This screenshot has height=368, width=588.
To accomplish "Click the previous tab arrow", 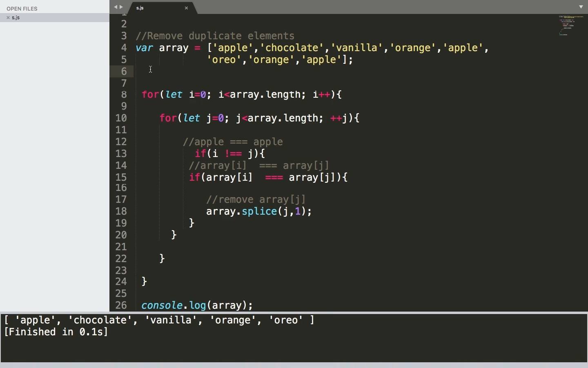I will (x=116, y=7).
